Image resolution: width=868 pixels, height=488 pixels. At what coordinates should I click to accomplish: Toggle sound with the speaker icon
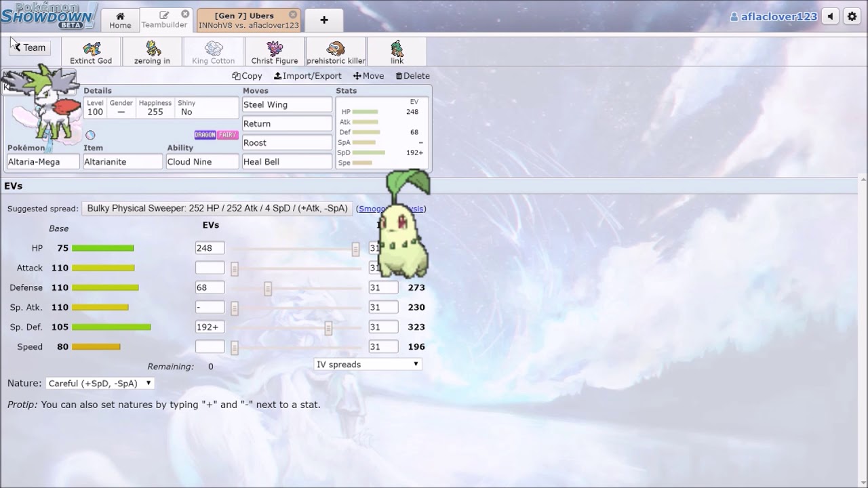tap(831, 17)
